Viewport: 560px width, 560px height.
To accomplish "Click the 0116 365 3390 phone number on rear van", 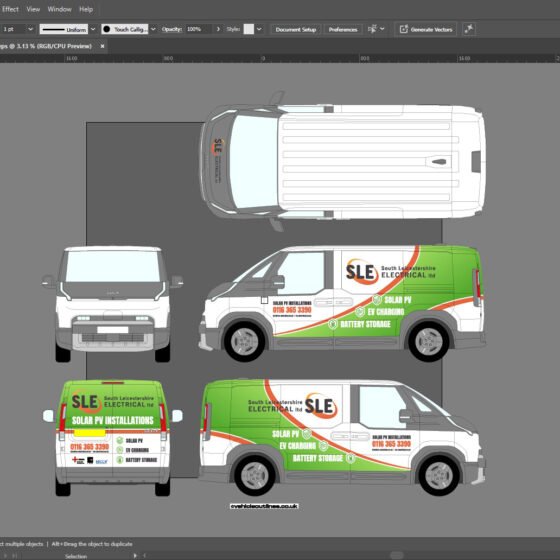I will pos(89,447).
